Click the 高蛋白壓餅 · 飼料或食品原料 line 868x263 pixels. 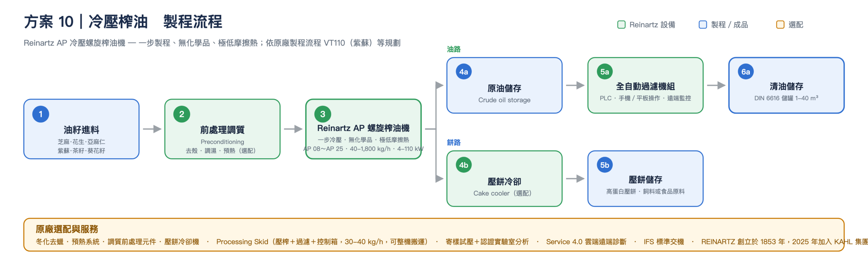point(645,191)
